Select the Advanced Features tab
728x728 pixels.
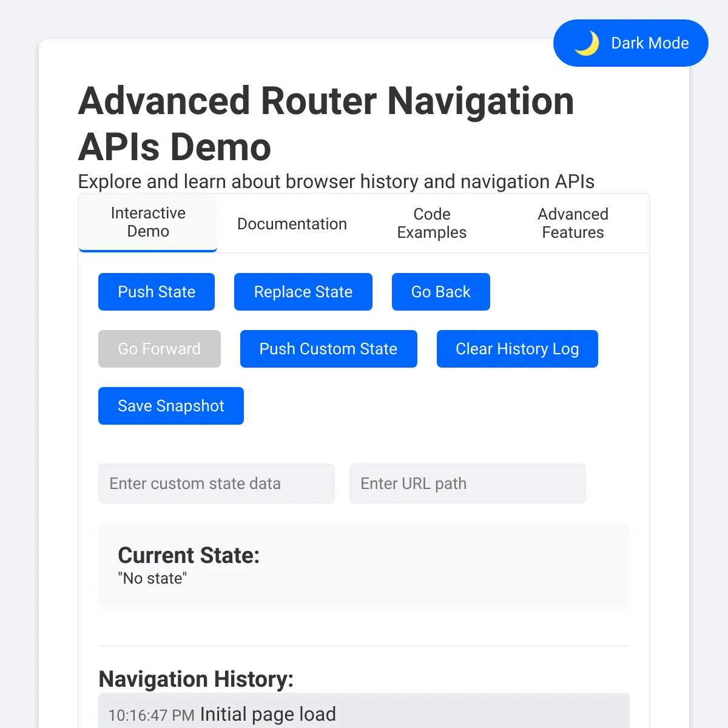pos(573,223)
